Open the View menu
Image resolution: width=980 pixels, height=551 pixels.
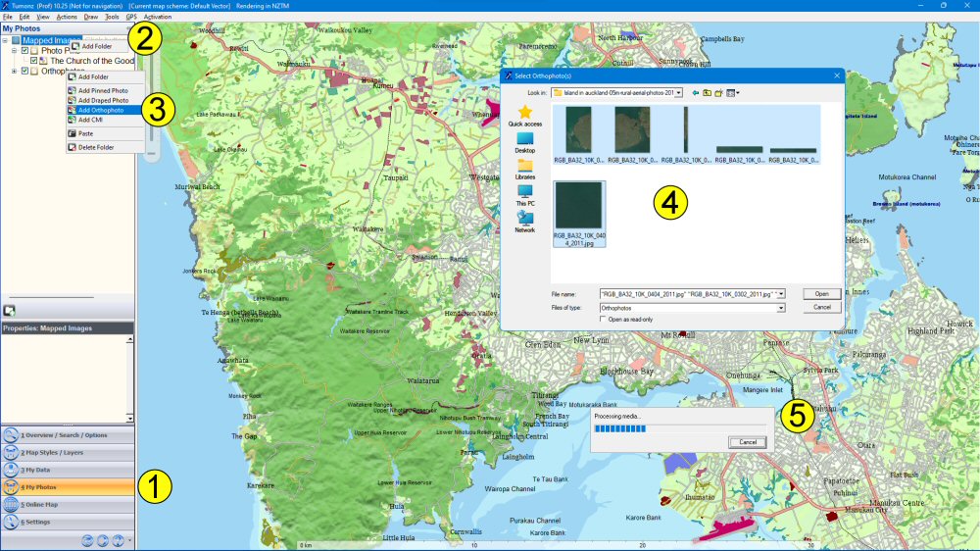click(43, 17)
